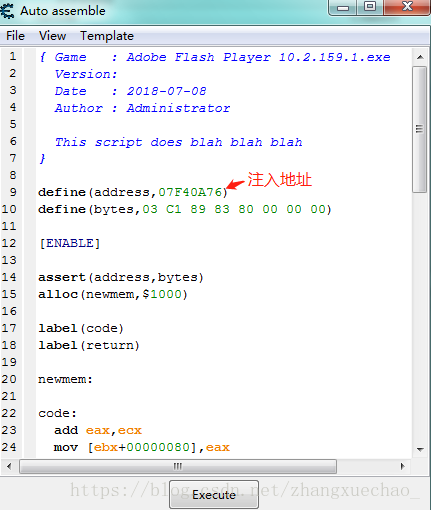
Task: Click the bytes line '03 C1 89 83 80 00 00 00'
Action: (185, 209)
